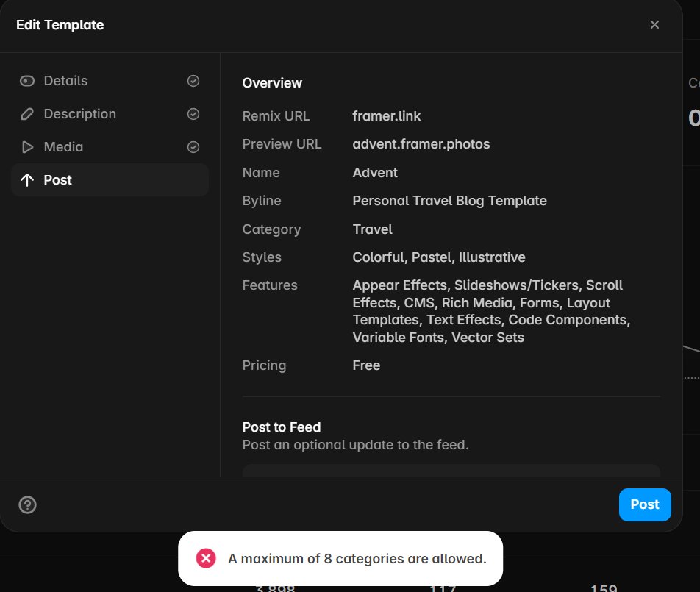Click the Advent name value
Viewport: 700px width, 592px height.
375,173
